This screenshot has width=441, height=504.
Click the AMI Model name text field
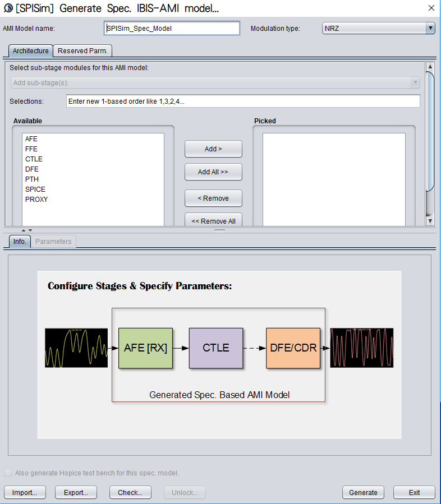pos(172,28)
